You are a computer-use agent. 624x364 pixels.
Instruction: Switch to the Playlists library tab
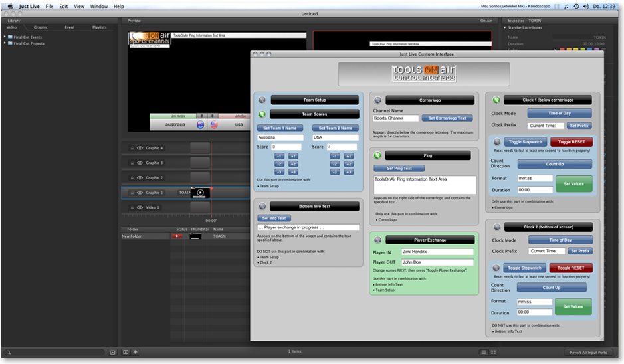tap(100, 27)
